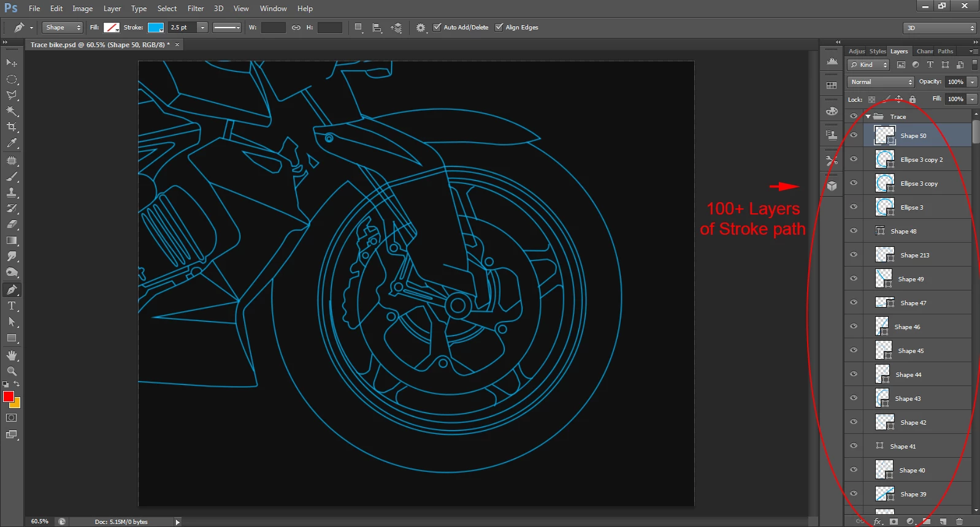Open the 3D workspace dropdown
Image resolution: width=980 pixels, height=527 pixels.
click(x=940, y=28)
